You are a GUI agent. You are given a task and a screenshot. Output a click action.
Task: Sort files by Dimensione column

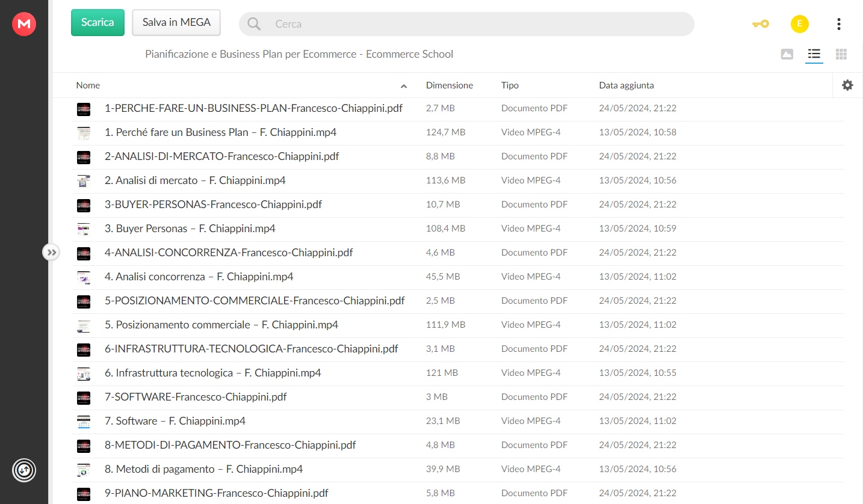(x=450, y=85)
